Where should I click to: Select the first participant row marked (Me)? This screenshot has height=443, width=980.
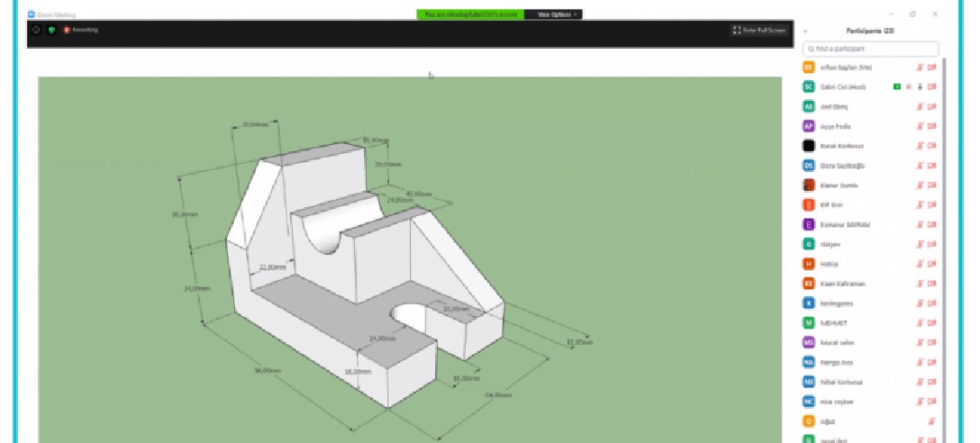(871, 68)
